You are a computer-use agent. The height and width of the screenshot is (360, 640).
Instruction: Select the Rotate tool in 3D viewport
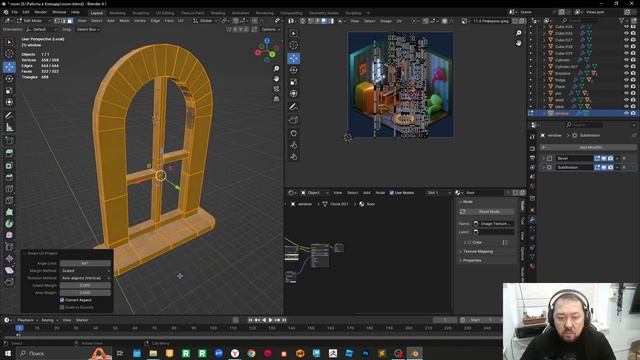coord(9,78)
